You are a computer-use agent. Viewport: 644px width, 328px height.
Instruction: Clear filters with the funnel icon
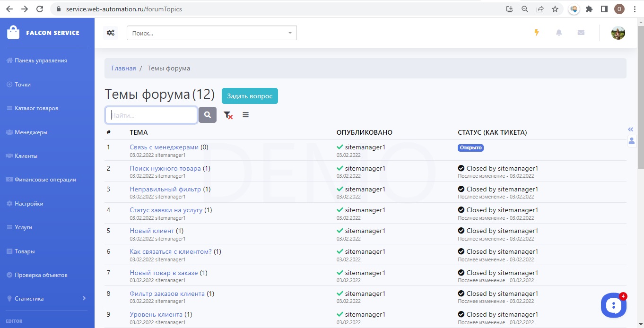[x=228, y=115]
